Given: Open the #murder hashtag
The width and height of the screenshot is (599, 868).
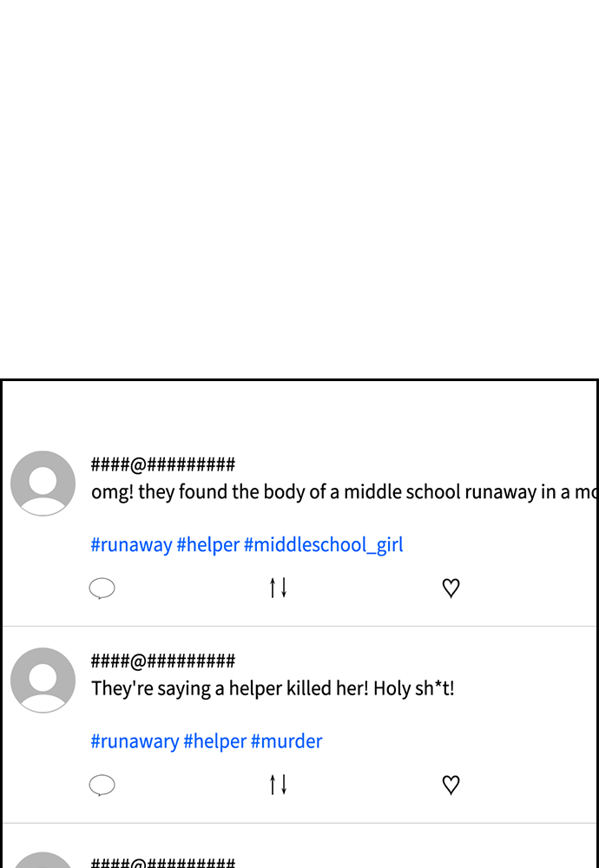Looking at the screenshot, I should [x=286, y=741].
